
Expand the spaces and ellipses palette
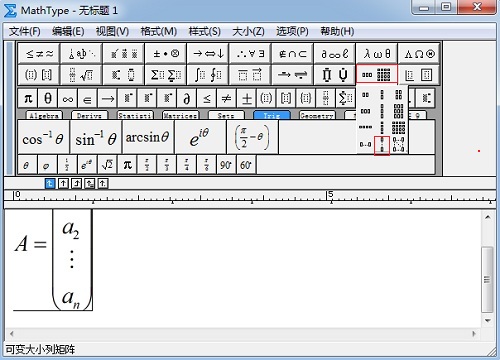(81, 53)
